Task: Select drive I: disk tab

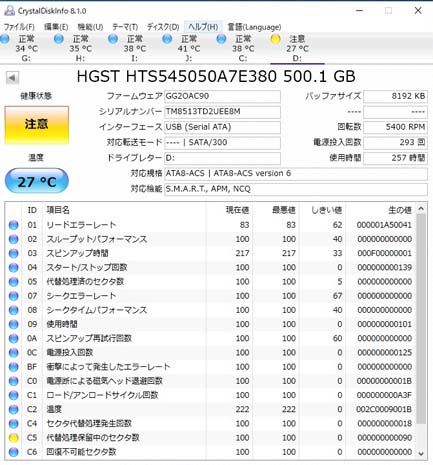Action: coord(134,48)
